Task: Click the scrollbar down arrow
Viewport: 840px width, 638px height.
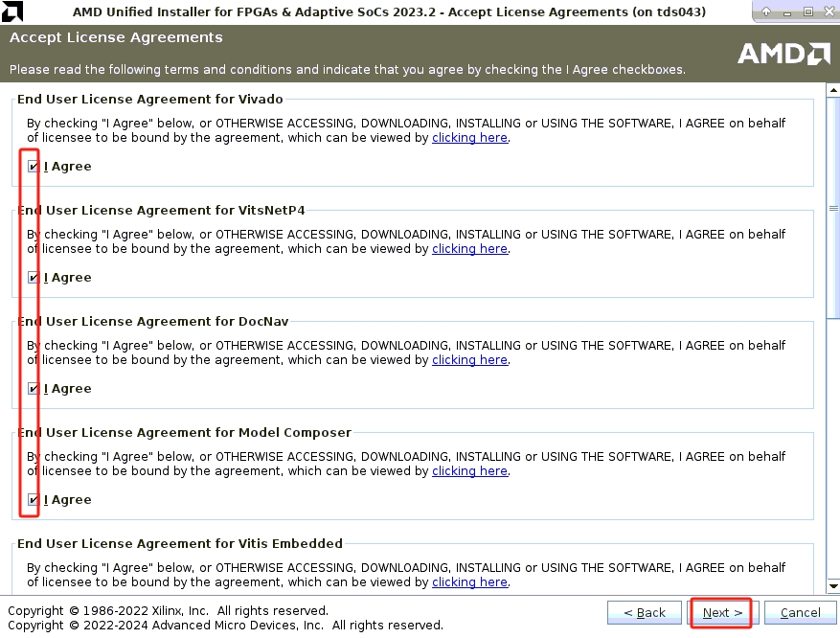Action: tap(833, 585)
